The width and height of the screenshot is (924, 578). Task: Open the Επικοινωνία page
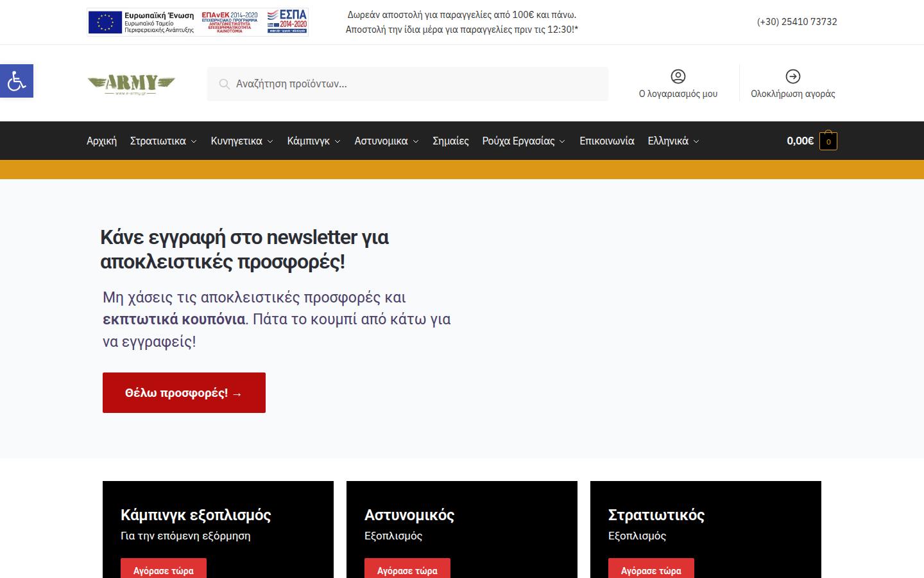(607, 141)
